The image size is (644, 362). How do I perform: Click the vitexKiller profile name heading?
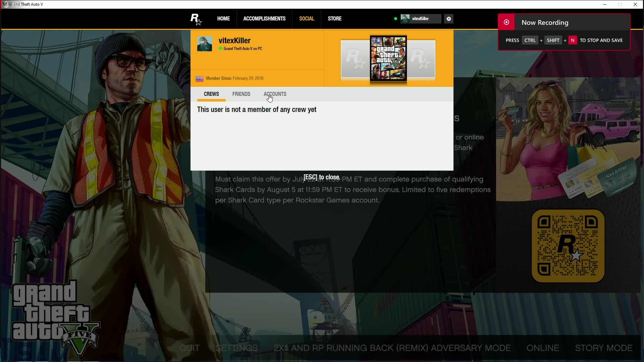234,41
